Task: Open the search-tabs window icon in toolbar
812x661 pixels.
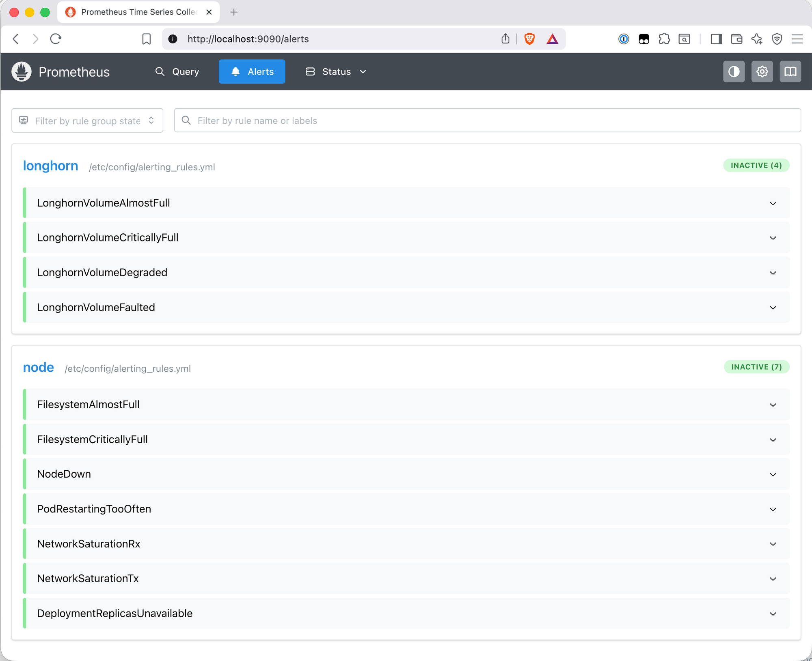Action: [685, 39]
